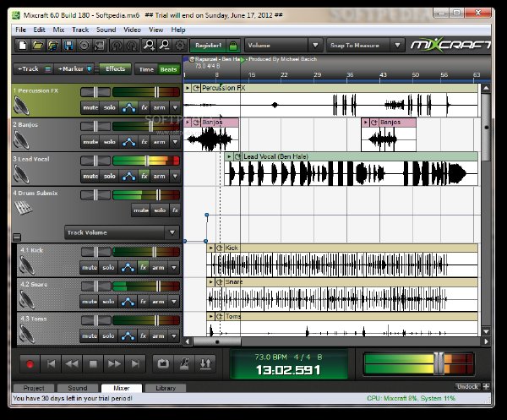507x420 pixels.
Task: Toggle automation on Percussion FX track
Action: pos(128,107)
